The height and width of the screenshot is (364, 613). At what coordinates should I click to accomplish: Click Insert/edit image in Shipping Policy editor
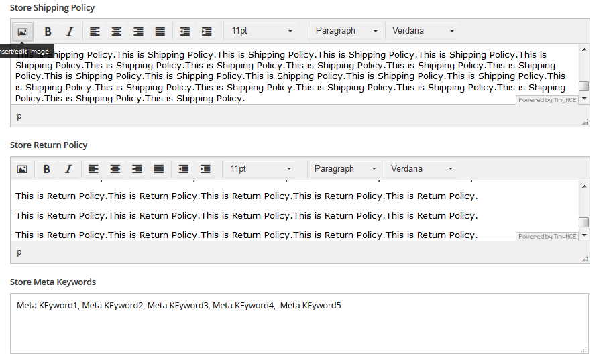[23, 32]
